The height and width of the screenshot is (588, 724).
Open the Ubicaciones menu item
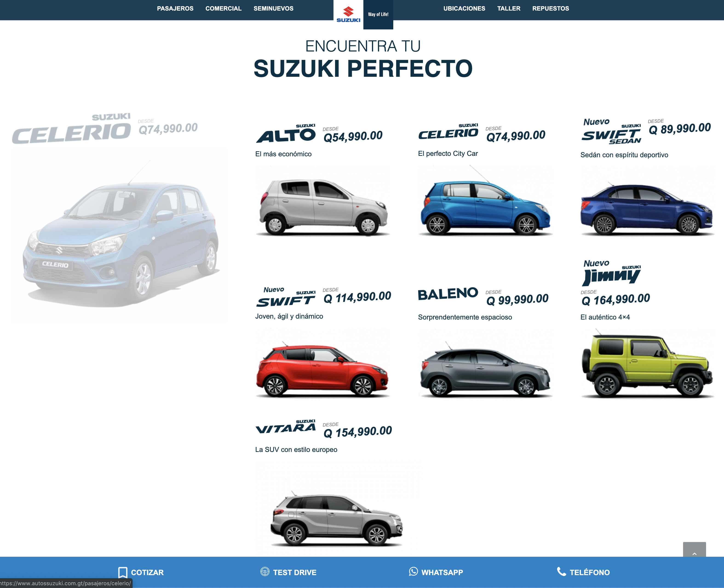pyautogui.click(x=464, y=9)
